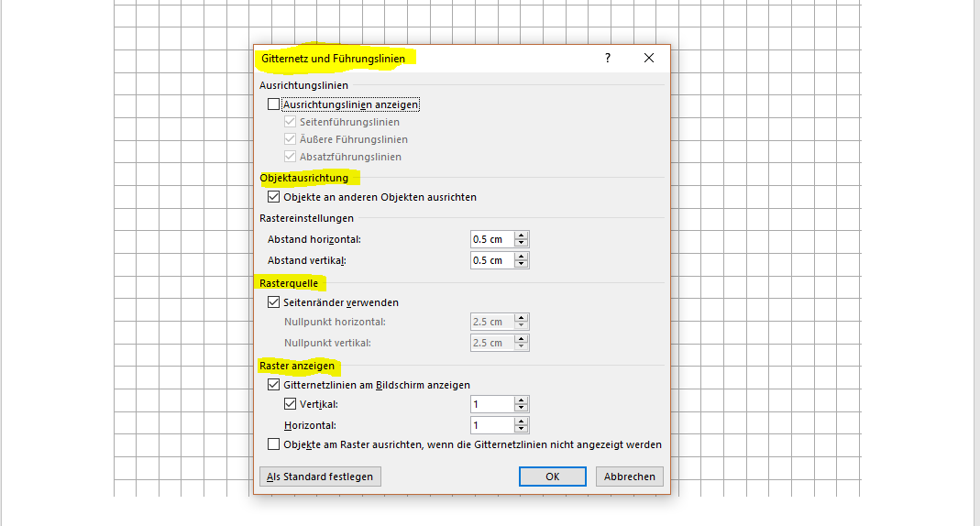This screenshot has height=526, width=980.
Task: Increase Abstand vertikal with up arrow
Action: click(x=522, y=257)
